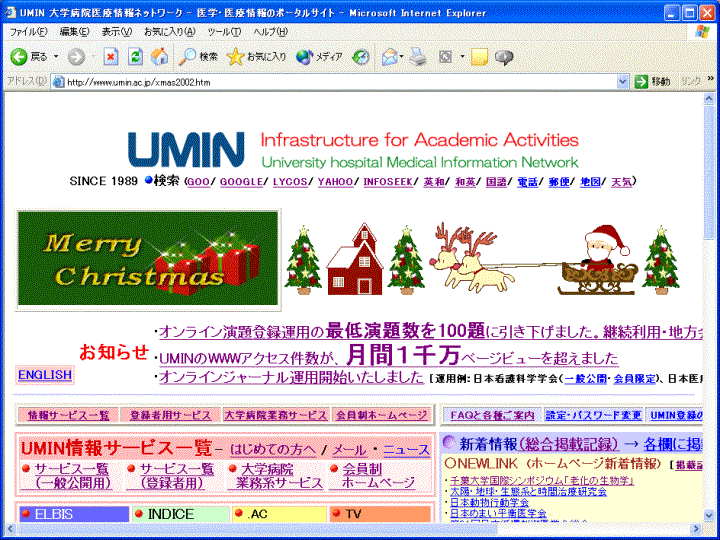Screen dimensions: 720x540
Task: Click the History toolbar icon
Action: 361,57
